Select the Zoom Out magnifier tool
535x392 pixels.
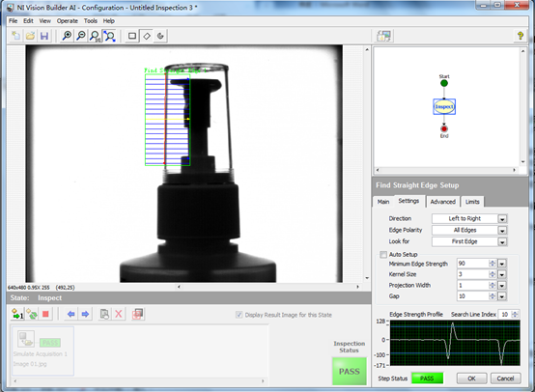click(x=81, y=36)
